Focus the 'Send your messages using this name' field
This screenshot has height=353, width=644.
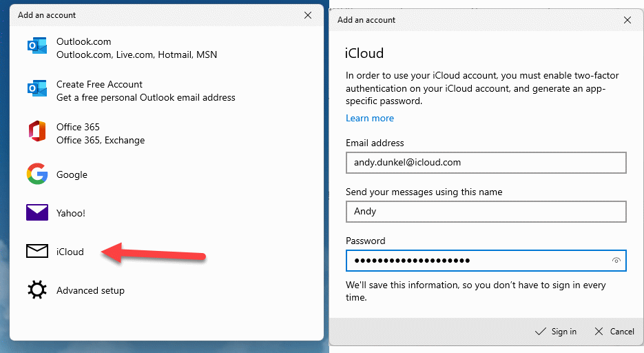[486, 211]
